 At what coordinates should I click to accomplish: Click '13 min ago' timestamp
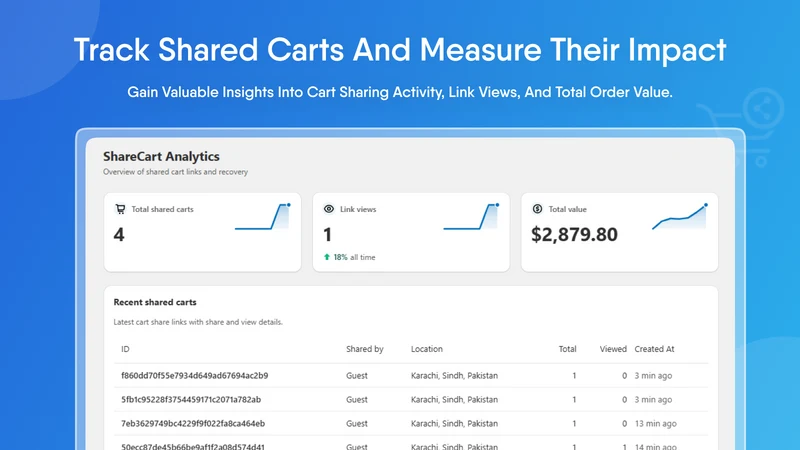coord(656,423)
